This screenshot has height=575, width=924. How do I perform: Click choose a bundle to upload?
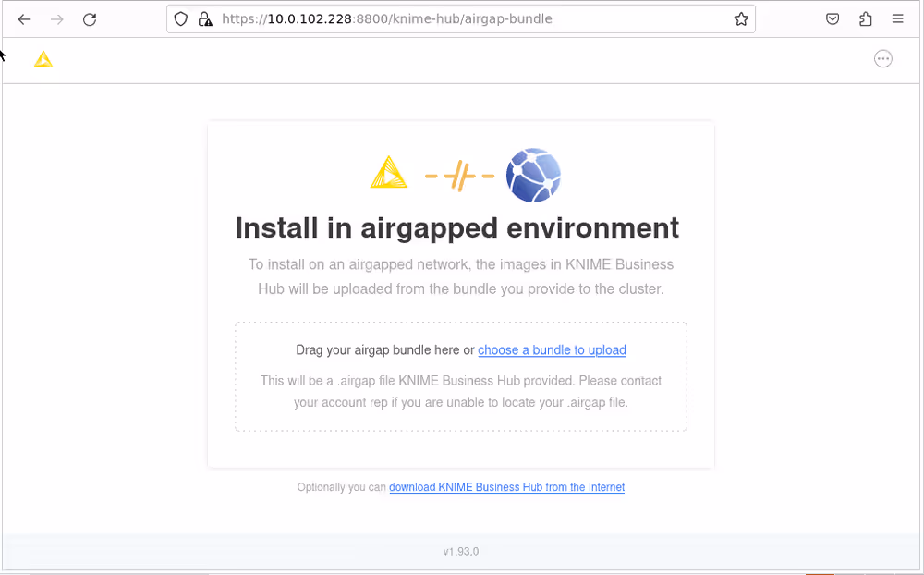point(552,350)
